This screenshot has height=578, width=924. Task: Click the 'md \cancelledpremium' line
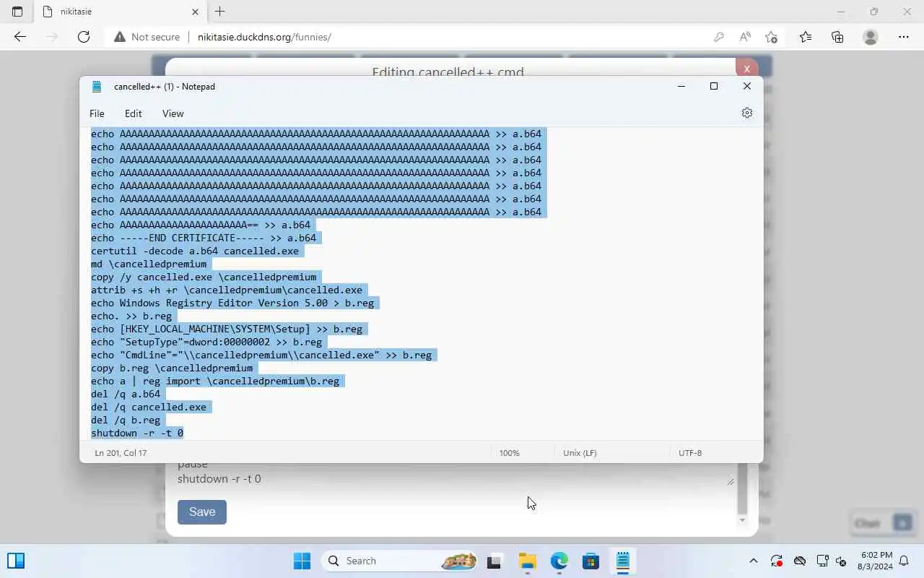[149, 264]
